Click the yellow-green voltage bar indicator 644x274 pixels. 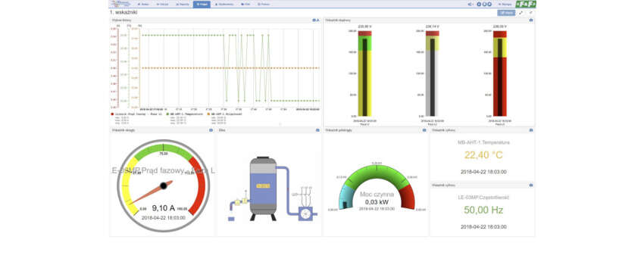coord(364,73)
